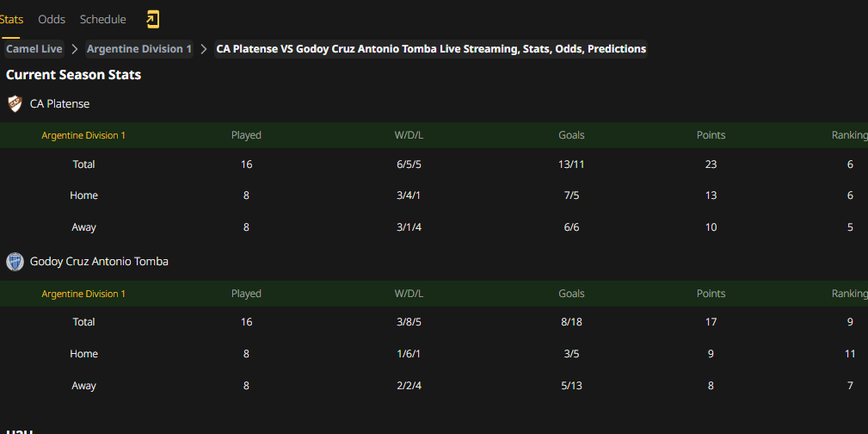The width and height of the screenshot is (868, 434).
Task: Click the Godoy Cruz team crest
Action: click(x=15, y=262)
